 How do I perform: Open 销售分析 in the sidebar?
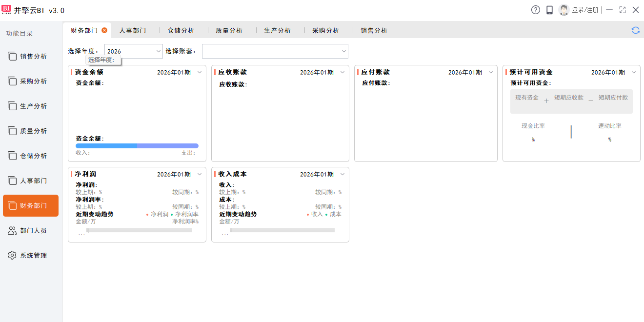point(33,57)
